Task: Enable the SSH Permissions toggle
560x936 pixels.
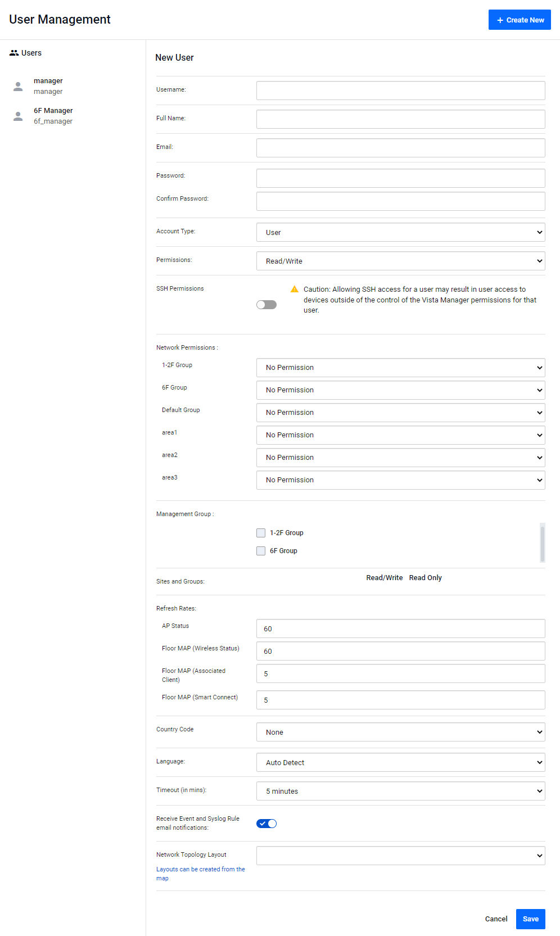Action: click(267, 305)
